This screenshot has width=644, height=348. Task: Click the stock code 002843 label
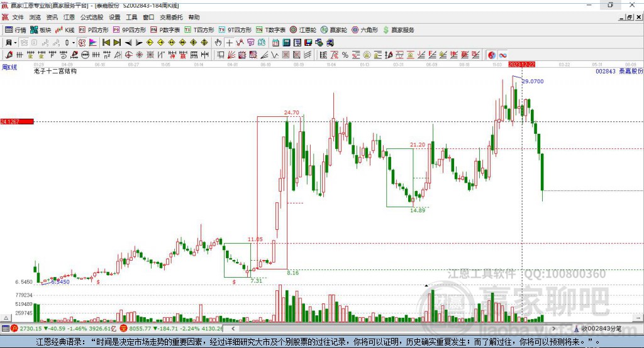click(x=606, y=72)
